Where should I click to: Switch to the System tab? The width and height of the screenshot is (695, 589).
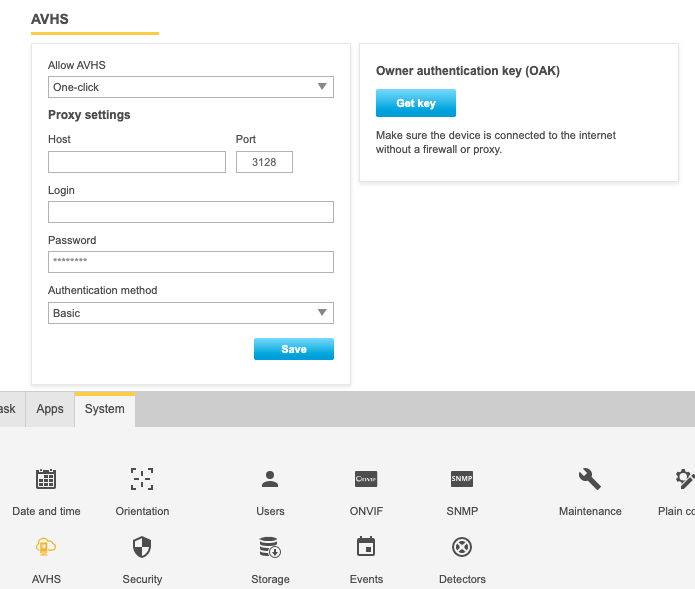(105, 409)
